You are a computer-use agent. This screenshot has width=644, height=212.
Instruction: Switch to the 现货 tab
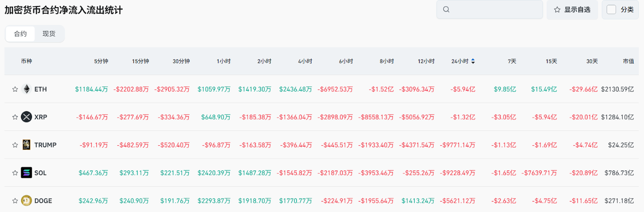tap(49, 34)
